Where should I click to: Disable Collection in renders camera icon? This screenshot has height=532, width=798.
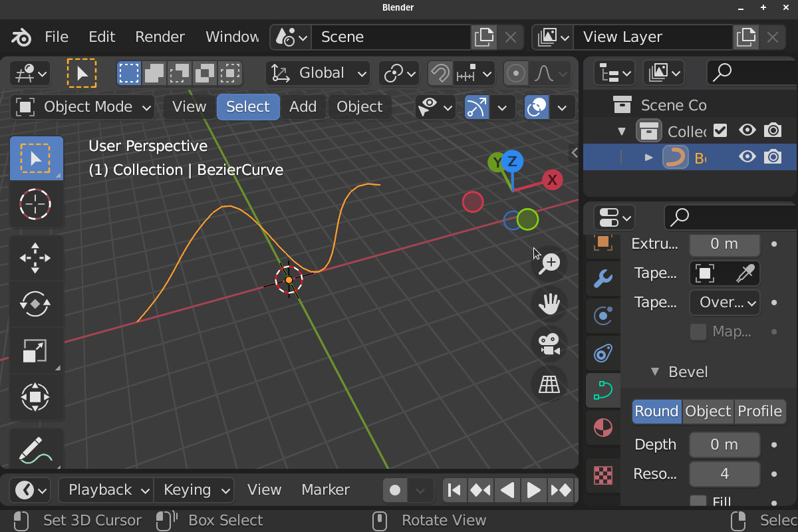point(773,130)
